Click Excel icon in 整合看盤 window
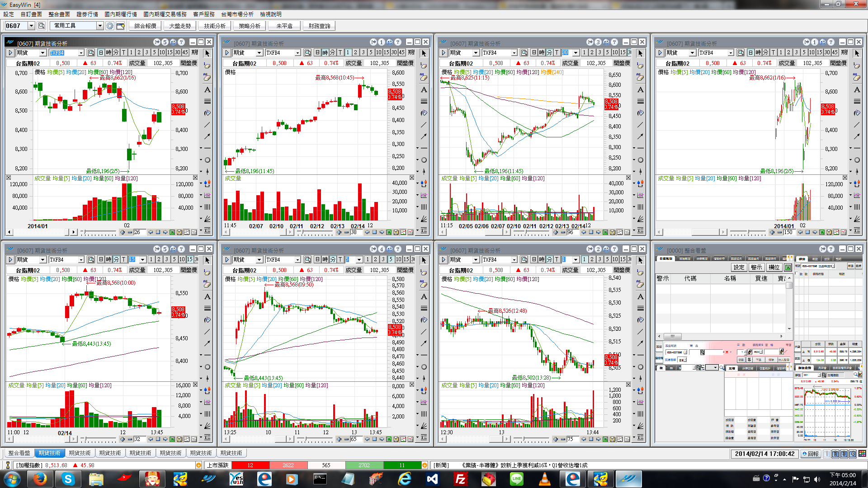The height and width of the screenshot is (488, 868). point(788,267)
